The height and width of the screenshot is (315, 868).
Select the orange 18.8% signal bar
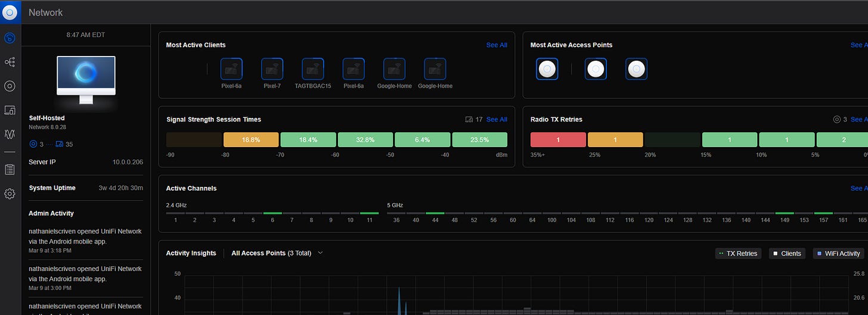pyautogui.click(x=251, y=140)
